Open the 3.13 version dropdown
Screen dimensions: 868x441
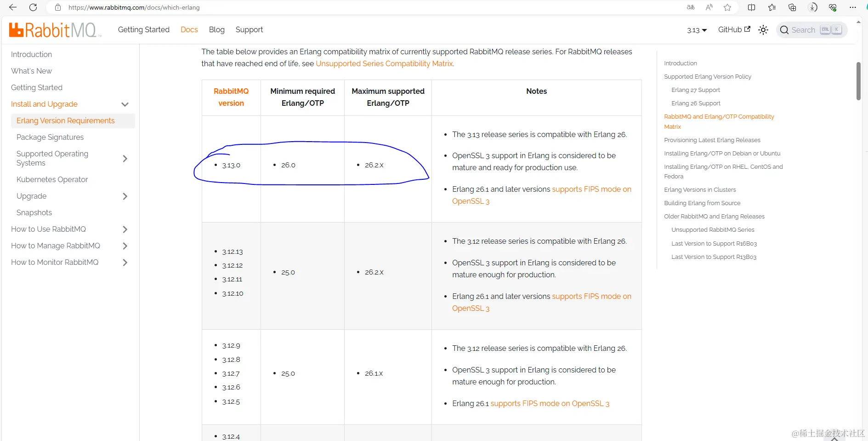point(697,30)
